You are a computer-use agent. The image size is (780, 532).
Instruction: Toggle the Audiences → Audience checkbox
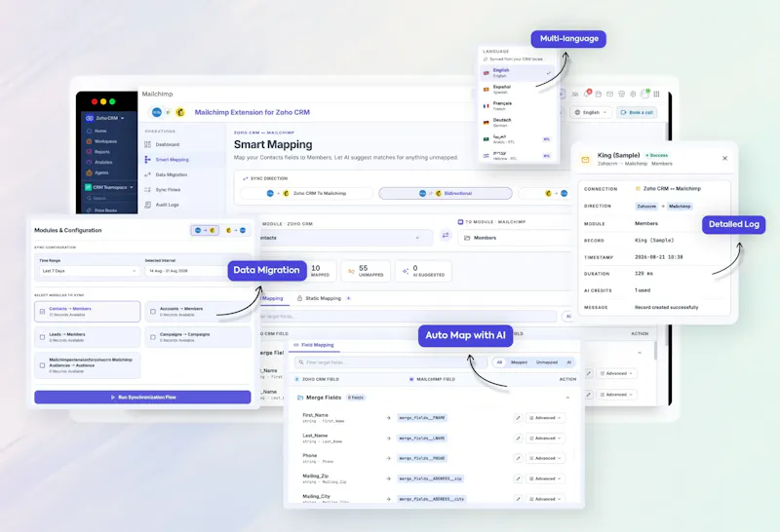click(42, 365)
